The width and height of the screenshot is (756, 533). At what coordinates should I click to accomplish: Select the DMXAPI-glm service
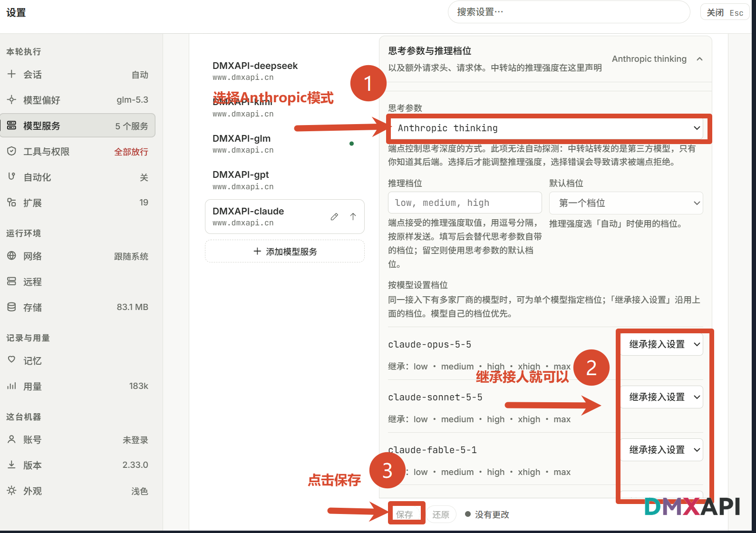click(x=285, y=144)
